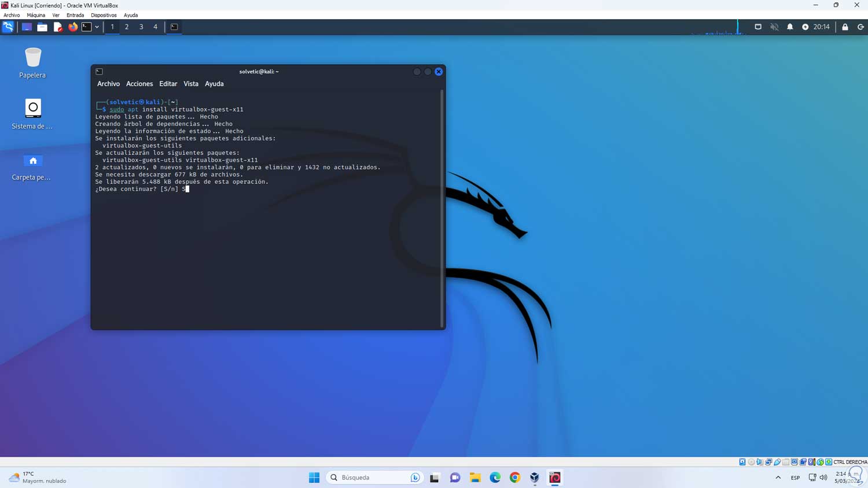Click the Windows Búsqueda search box
The image size is (868, 488).
(x=374, y=478)
